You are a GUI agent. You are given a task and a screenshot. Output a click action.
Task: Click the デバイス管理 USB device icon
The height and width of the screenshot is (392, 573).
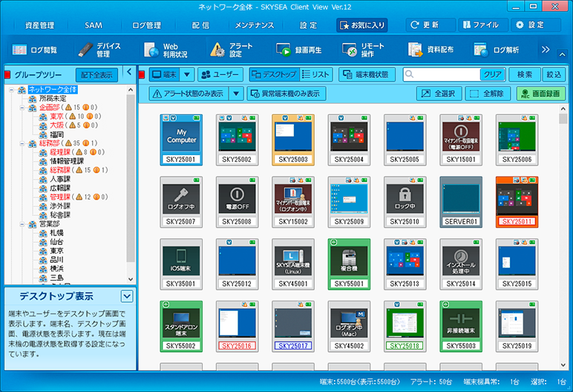tap(88, 50)
